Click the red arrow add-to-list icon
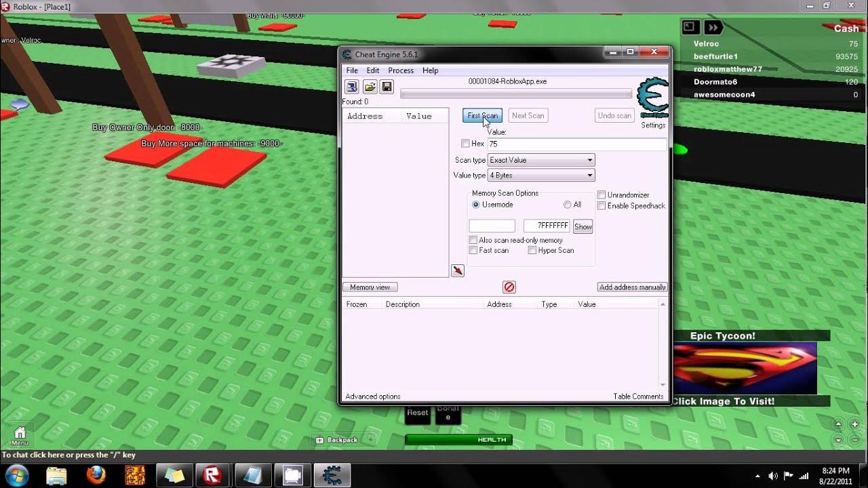The height and width of the screenshot is (488, 868). point(458,270)
